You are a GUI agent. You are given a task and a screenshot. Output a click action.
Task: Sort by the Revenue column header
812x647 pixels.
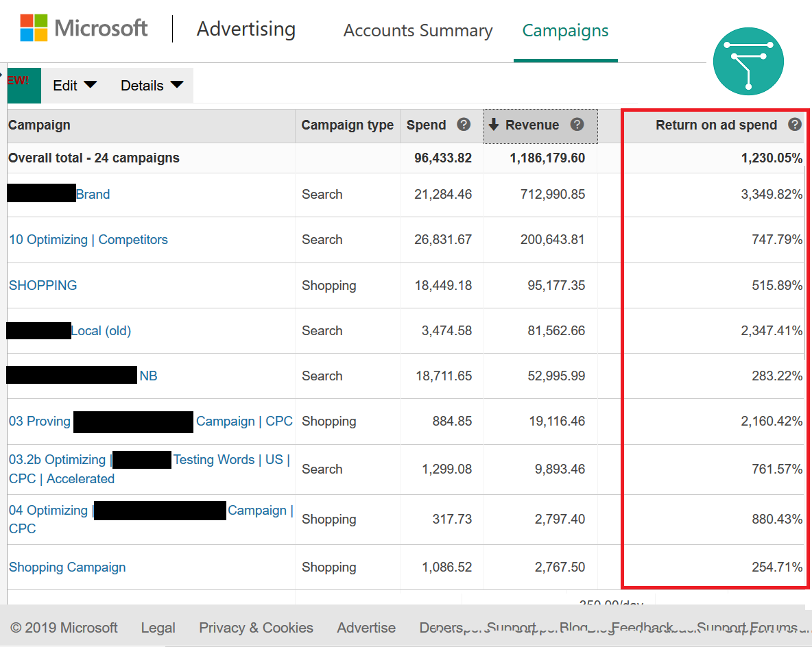[532, 125]
